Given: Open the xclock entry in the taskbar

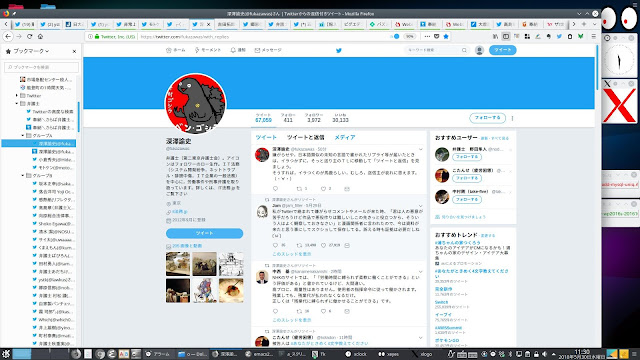Looking at the screenshot, I should [x=356, y=354].
